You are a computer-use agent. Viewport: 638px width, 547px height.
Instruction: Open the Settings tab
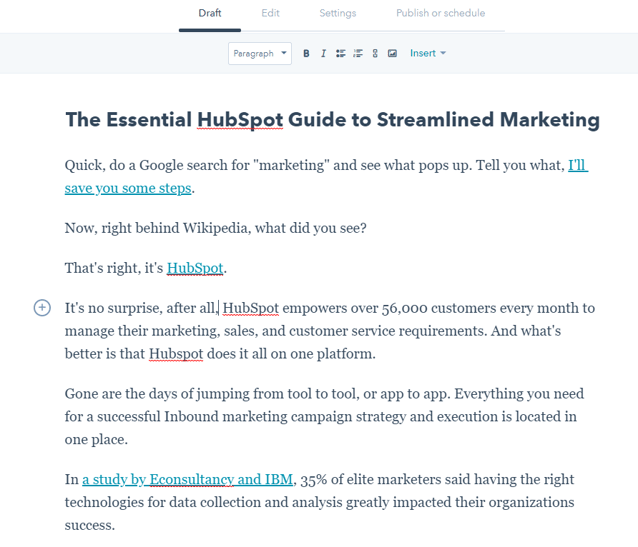[x=337, y=13]
